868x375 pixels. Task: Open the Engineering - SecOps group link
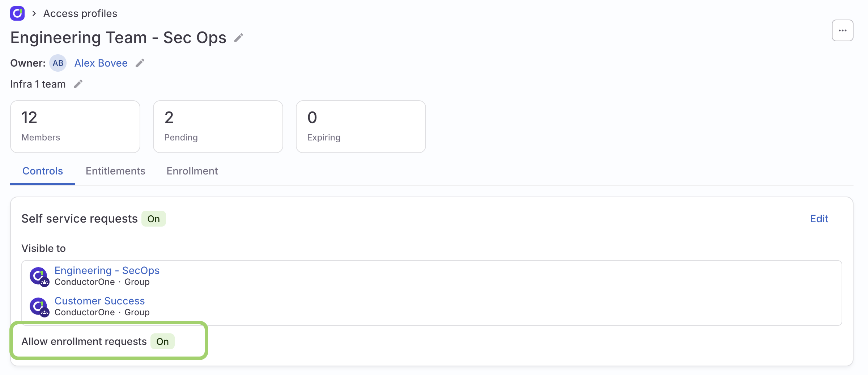pyautogui.click(x=107, y=270)
